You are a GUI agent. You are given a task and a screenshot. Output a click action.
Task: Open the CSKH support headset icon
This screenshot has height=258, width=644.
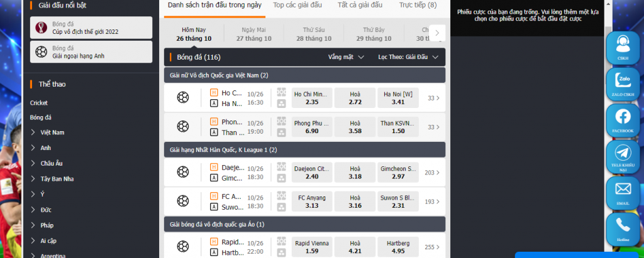point(623,48)
